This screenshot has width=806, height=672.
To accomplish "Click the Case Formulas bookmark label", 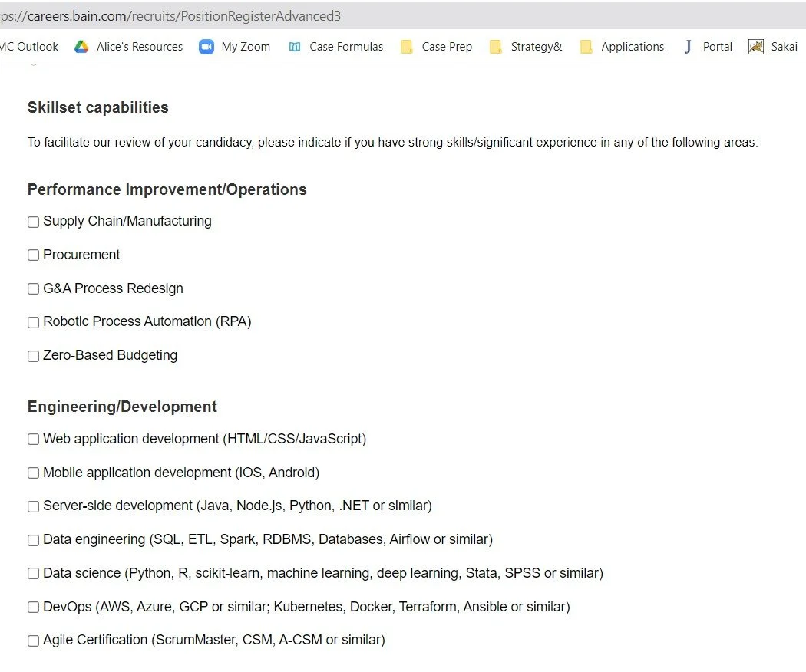I will (x=346, y=47).
